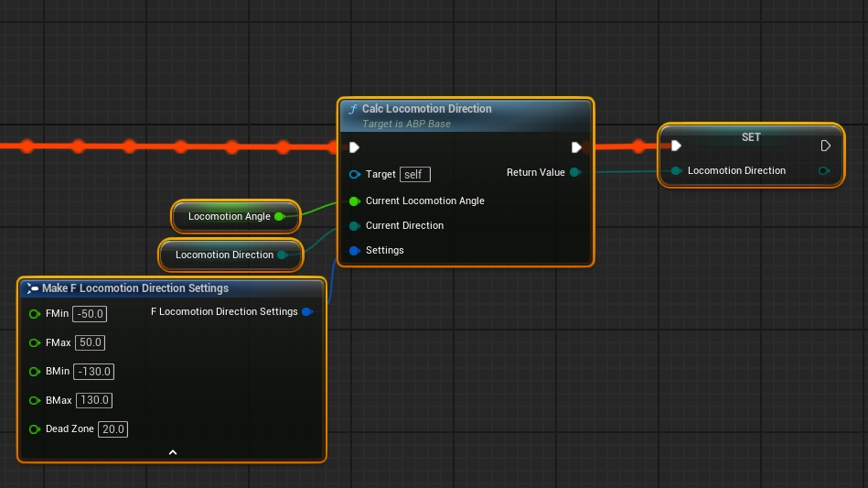The width and height of the screenshot is (868, 488).
Task: Click Locomotion Direction getter output pin
Action: (283, 255)
